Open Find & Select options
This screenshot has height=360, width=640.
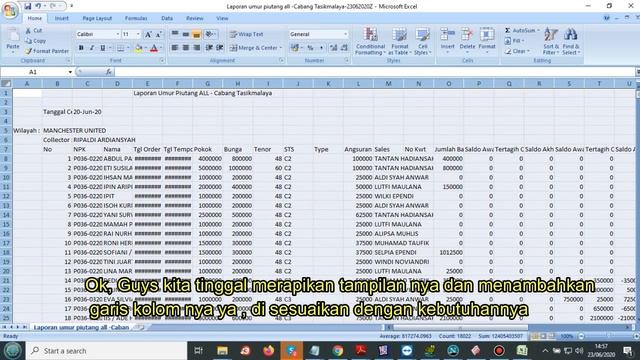tap(571, 41)
